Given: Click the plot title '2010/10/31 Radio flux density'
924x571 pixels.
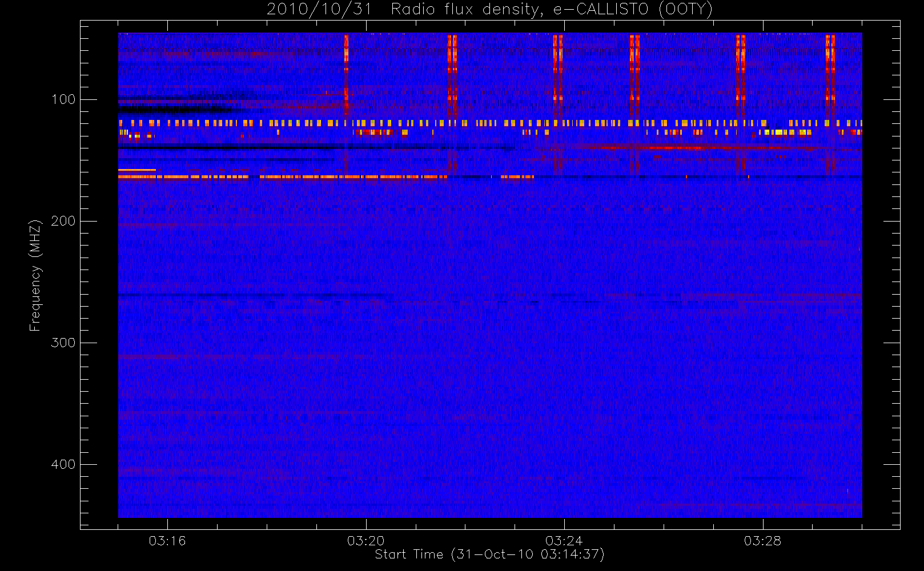Looking at the screenshot, I should point(404,10).
